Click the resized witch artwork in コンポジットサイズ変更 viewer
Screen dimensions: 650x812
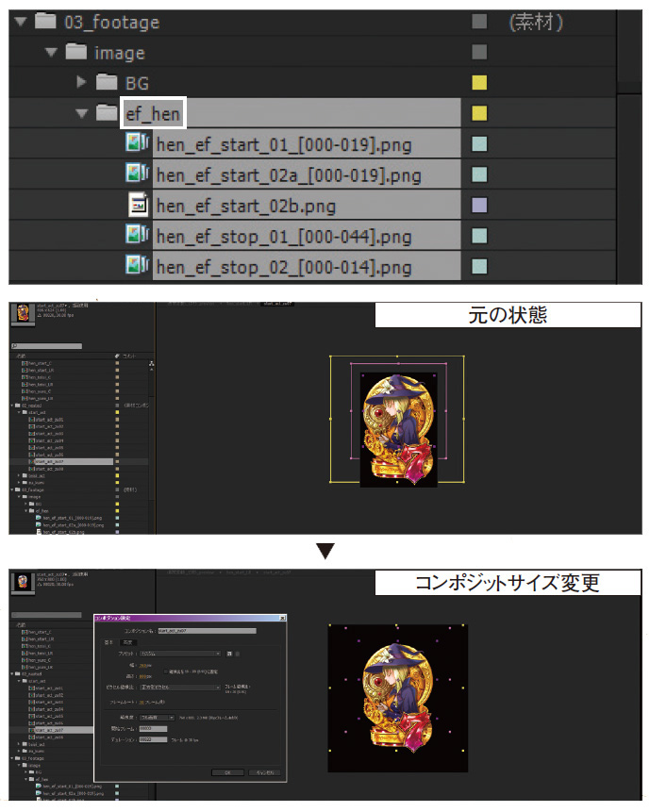pyautogui.click(x=398, y=697)
